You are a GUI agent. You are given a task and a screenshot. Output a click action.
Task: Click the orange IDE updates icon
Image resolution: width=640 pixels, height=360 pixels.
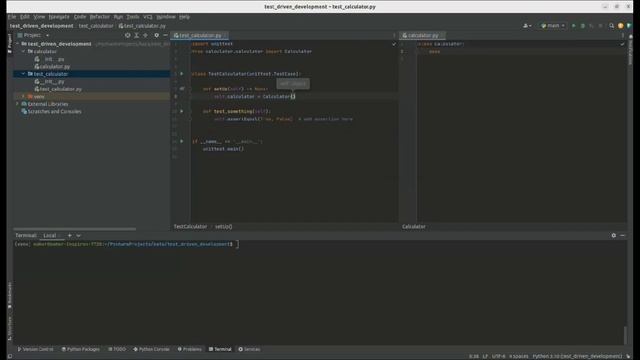tap(620, 26)
